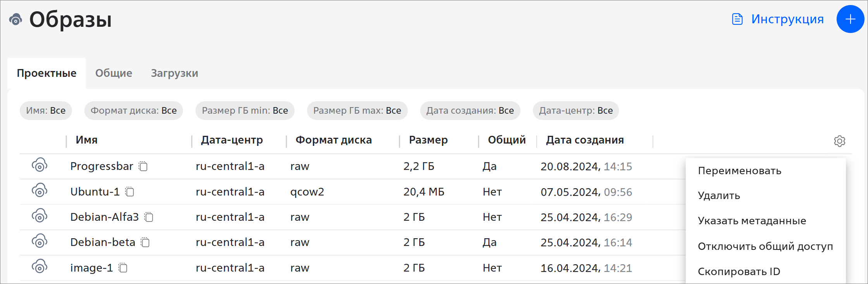
Task: Click Скопировать ID menu entry
Action: click(739, 272)
